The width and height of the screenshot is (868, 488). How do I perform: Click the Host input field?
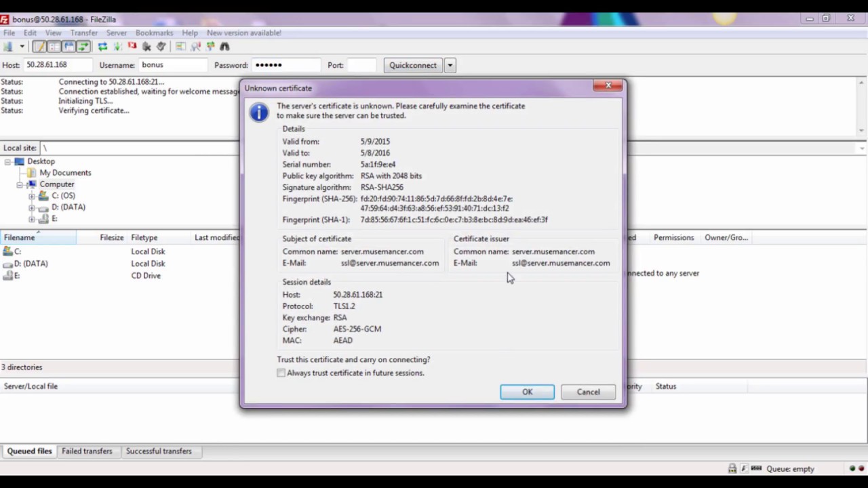pos(58,65)
